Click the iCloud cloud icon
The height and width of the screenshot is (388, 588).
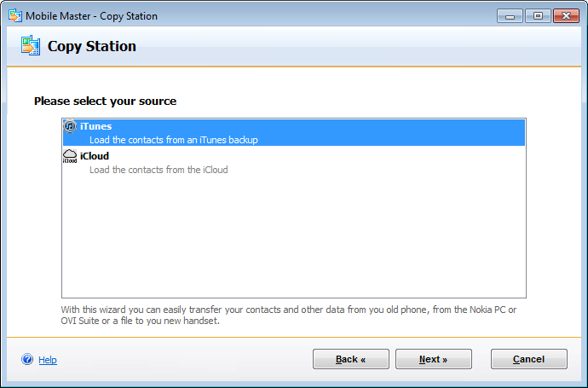click(x=71, y=156)
